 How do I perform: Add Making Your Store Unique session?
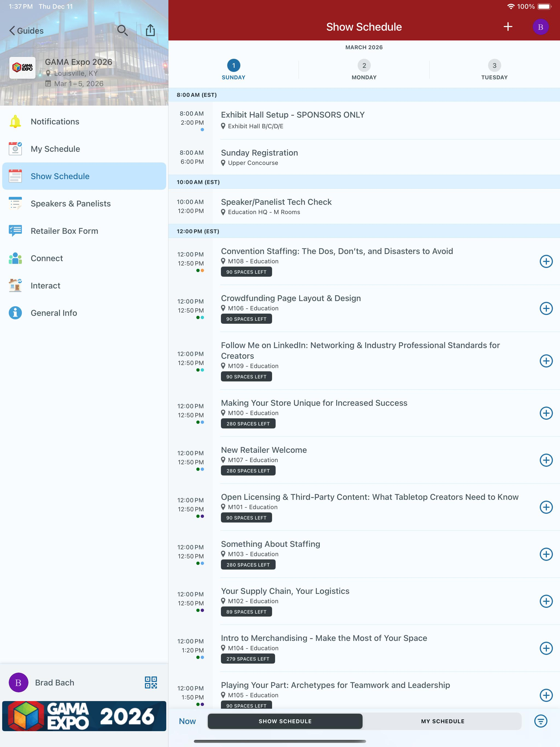coord(546,413)
